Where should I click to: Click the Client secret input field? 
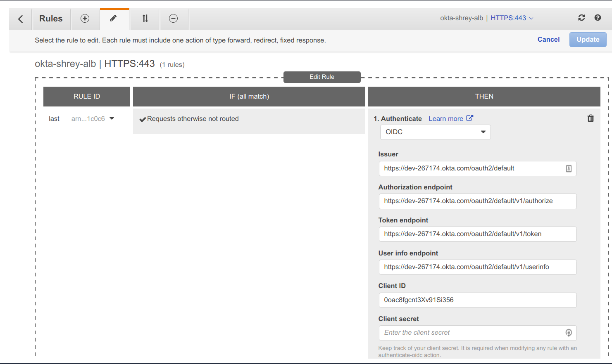coord(477,333)
